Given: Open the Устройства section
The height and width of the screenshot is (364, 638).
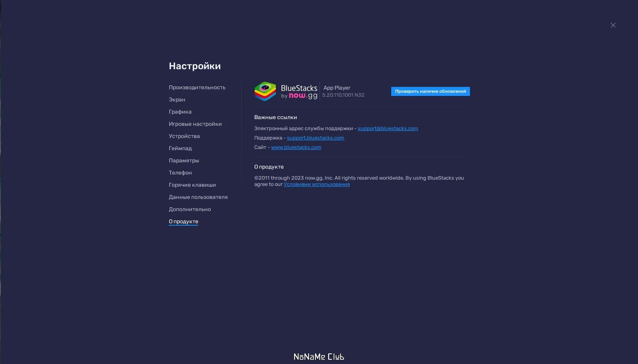Looking at the screenshot, I should click(184, 136).
